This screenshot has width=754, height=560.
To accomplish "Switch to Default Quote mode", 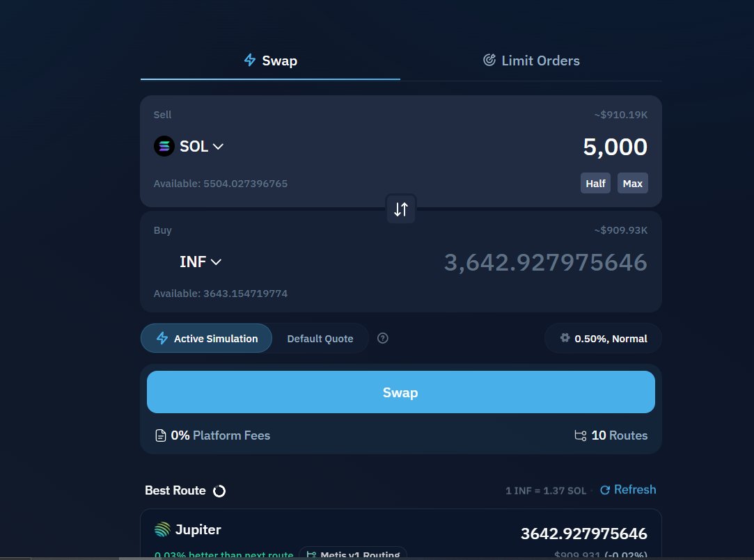I will tap(320, 338).
